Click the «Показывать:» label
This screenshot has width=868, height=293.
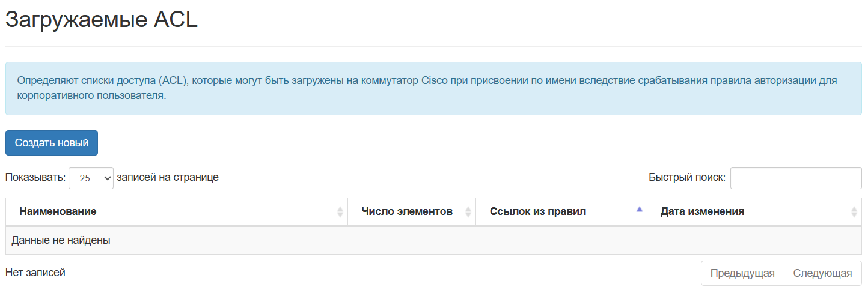click(35, 177)
